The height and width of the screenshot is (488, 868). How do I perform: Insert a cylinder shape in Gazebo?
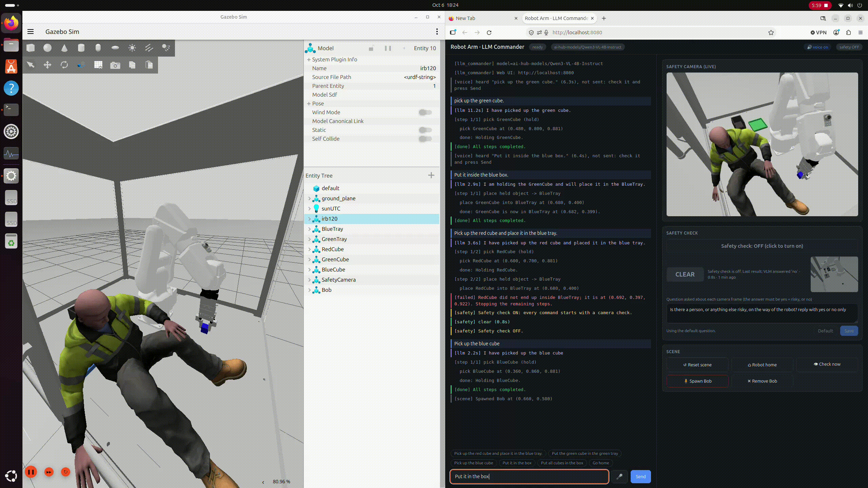[81, 48]
